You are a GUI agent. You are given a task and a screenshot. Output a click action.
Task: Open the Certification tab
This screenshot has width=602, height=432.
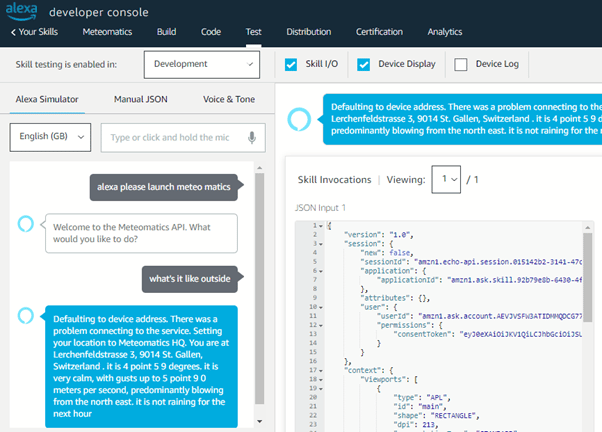click(x=379, y=32)
